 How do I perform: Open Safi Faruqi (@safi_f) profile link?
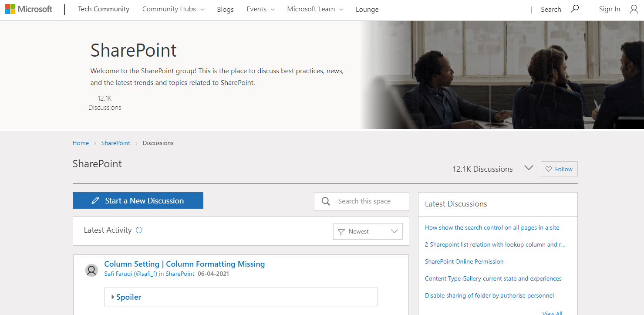tap(131, 274)
